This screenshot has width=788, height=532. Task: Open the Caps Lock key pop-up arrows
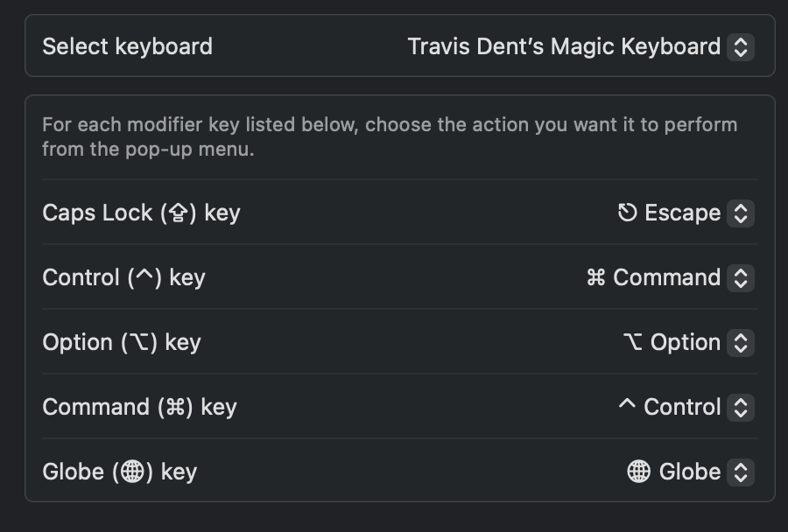(740, 213)
